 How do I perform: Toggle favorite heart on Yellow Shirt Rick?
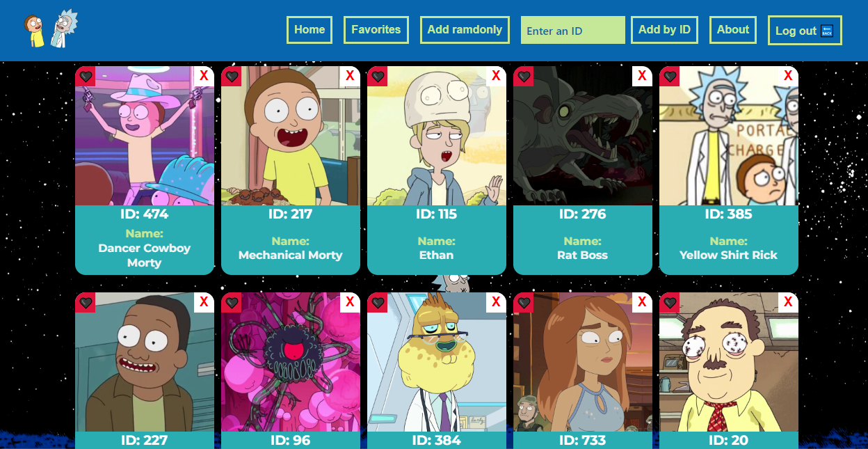click(x=670, y=76)
